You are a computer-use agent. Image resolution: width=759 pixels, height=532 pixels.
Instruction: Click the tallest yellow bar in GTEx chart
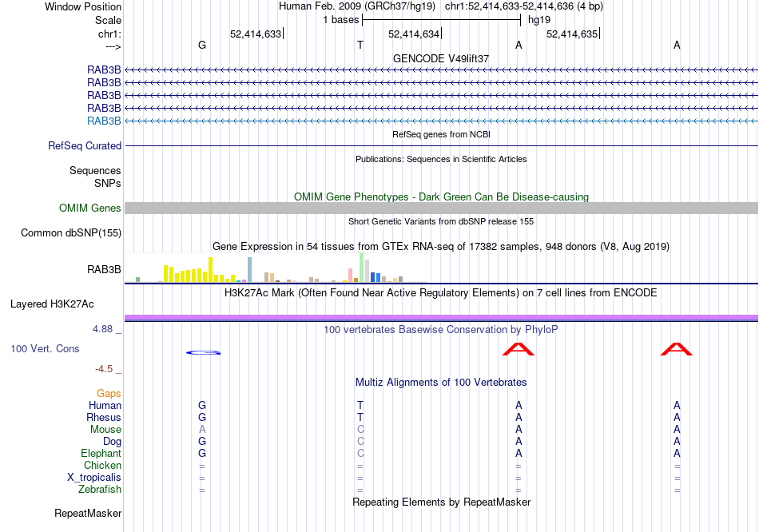(x=211, y=270)
